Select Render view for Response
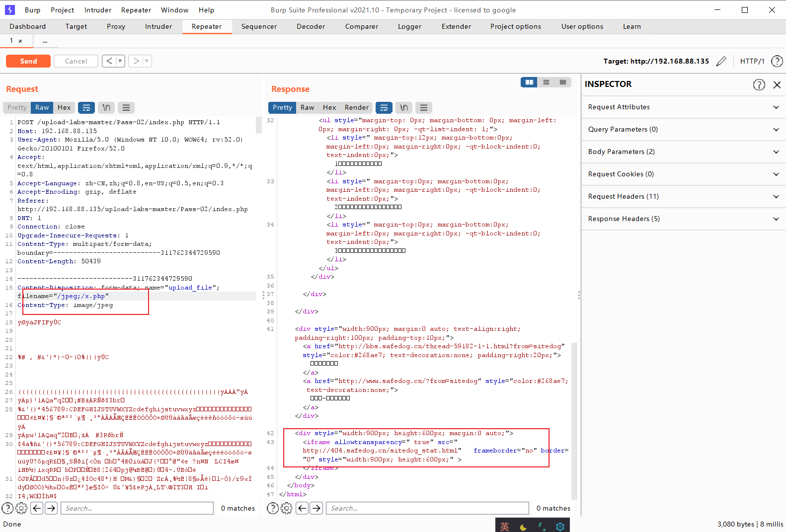This screenshot has height=532, width=786. click(357, 107)
